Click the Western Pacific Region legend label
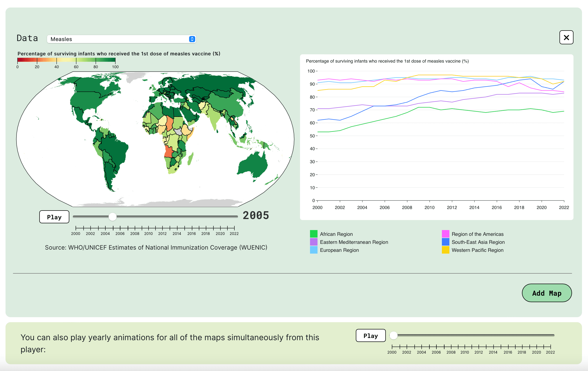The width and height of the screenshot is (588, 371). 477,250
